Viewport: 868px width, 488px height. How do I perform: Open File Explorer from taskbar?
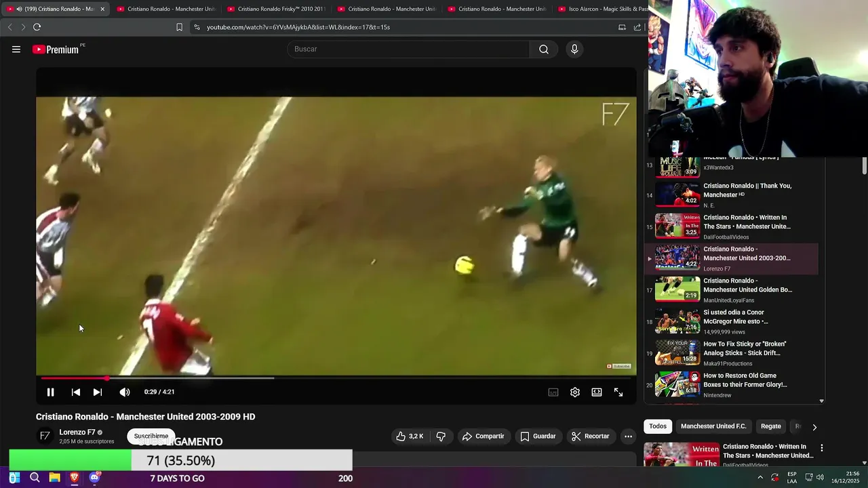tap(54, 478)
